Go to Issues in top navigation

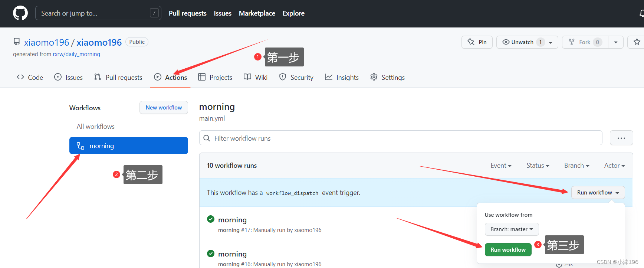(x=223, y=13)
